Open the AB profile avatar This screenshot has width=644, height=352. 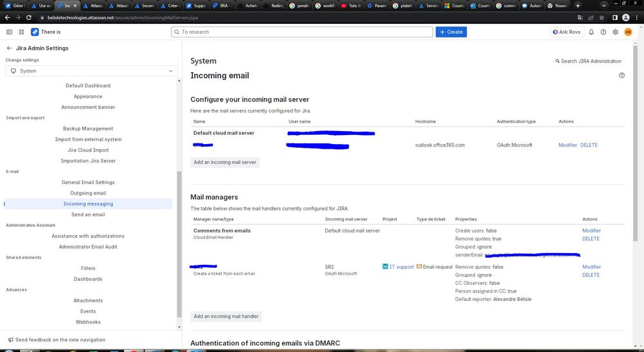click(628, 32)
